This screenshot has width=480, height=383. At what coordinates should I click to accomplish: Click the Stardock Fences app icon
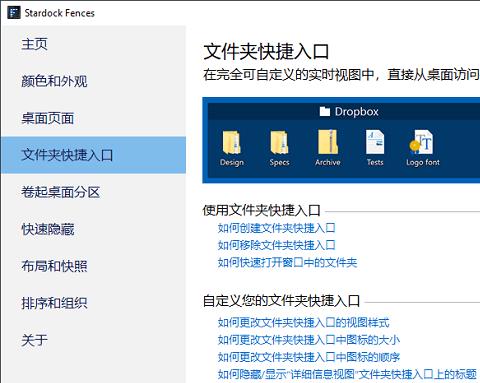tap(14, 13)
